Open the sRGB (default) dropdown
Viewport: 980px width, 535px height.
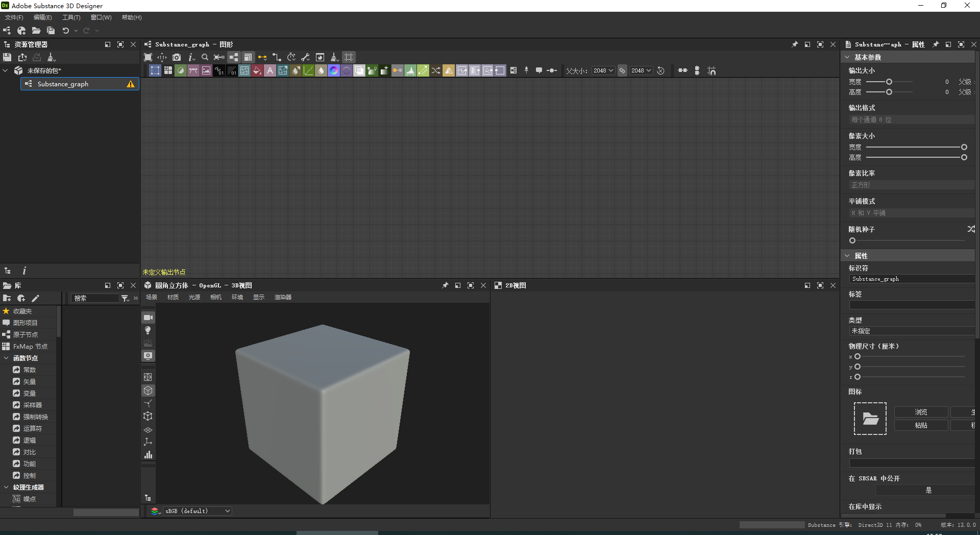pos(198,510)
